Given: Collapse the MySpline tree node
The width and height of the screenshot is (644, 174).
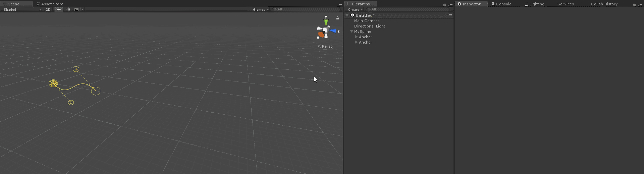Looking at the screenshot, I should pyautogui.click(x=352, y=32).
